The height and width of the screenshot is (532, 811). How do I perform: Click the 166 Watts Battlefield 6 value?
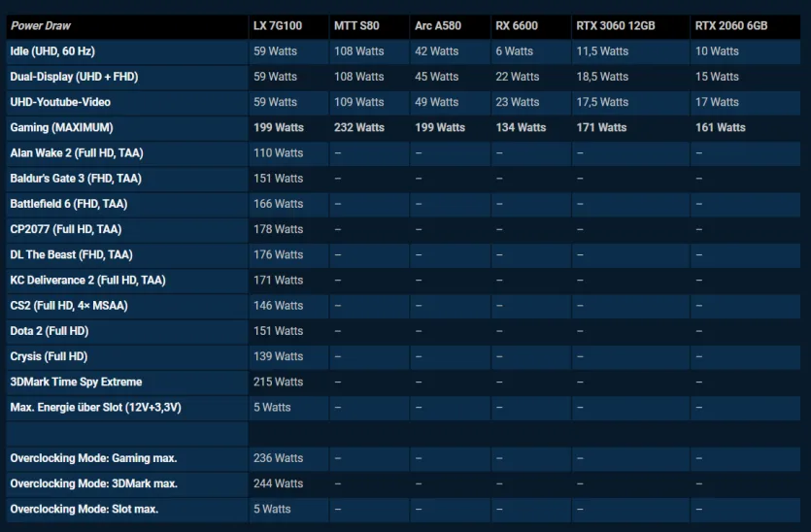tap(278, 204)
